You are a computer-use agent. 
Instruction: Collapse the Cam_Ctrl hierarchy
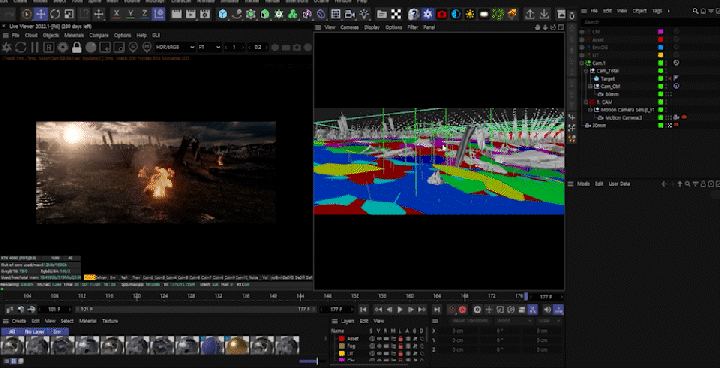click(591, 86)
